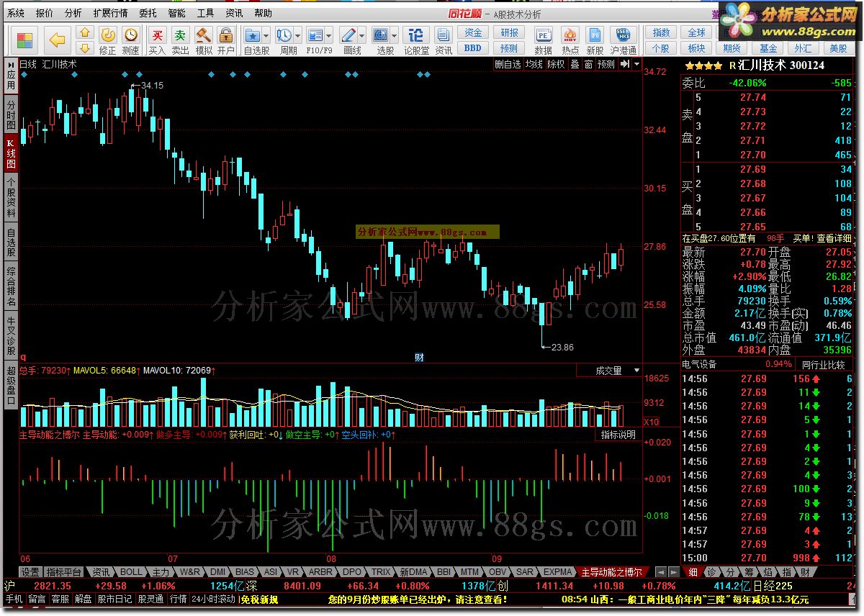Click the 数据 PE data icon
Screen dimensions: 864x616
(544, 35)
